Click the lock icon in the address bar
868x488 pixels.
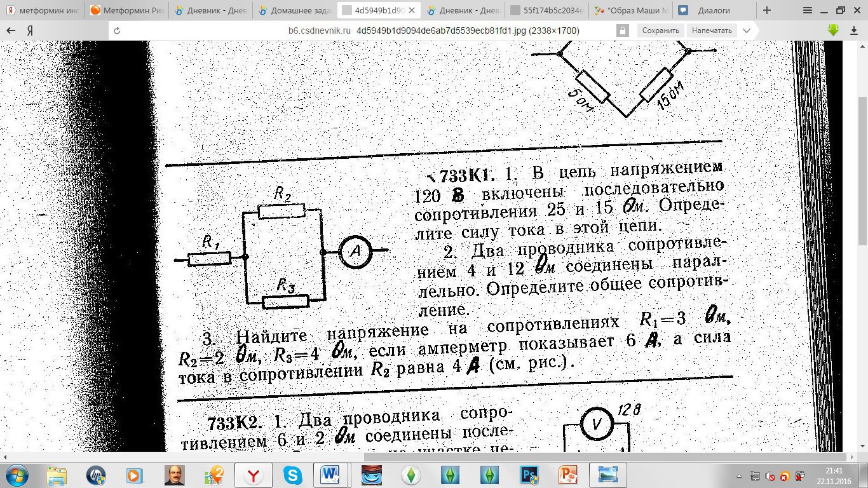tap(623, 30)
